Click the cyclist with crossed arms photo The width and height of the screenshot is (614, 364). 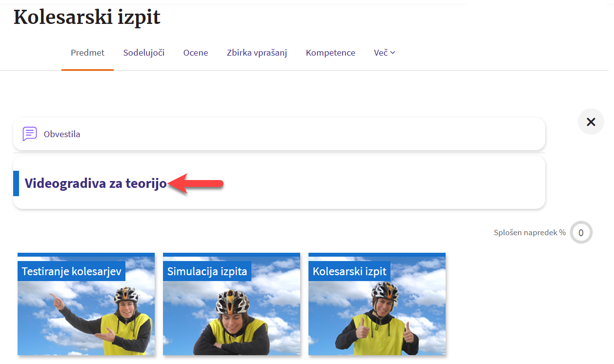coord(231,320)
